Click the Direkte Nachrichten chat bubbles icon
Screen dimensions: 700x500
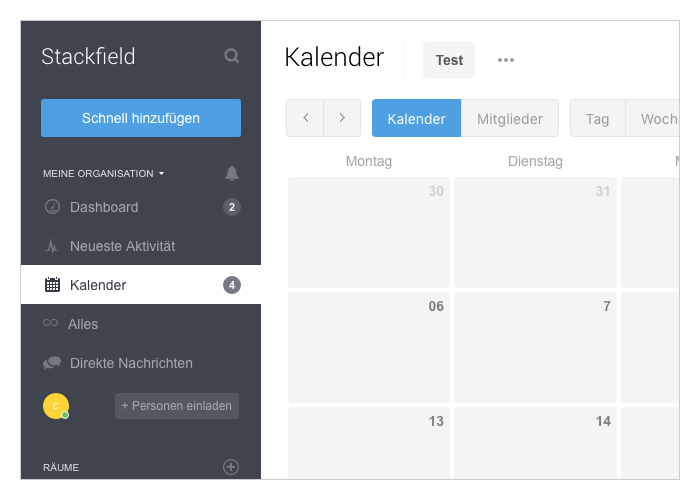click(52, 362)
